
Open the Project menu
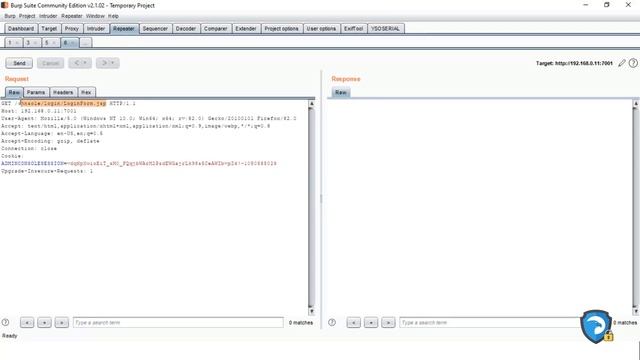(27, 16)
